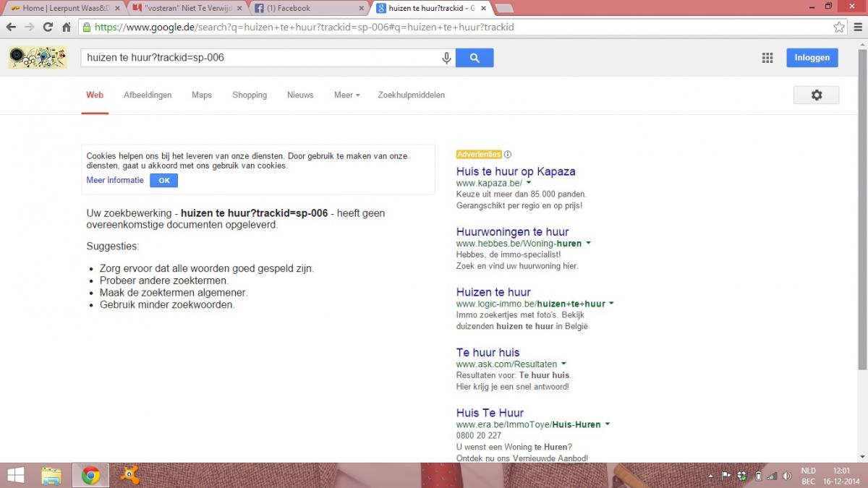Open the Meer informatie cookie link

click(x=115, y=180)
